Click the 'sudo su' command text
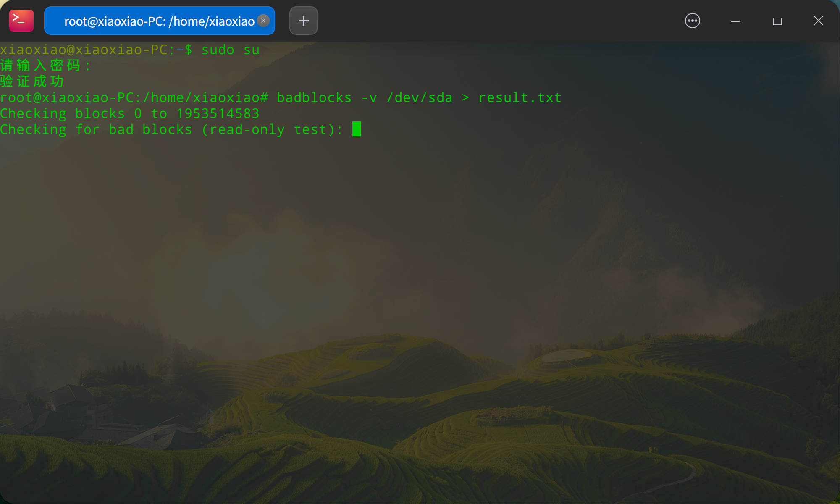 230,50
